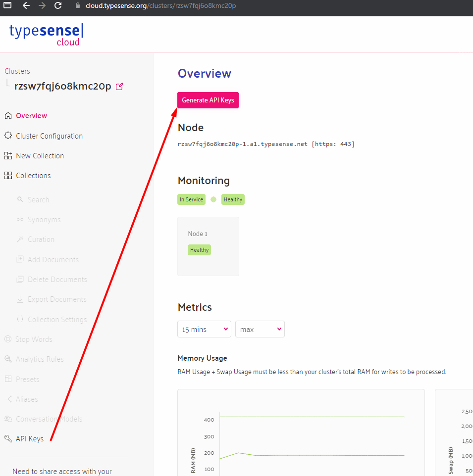Click the Healthy badge beside In Service

pos(233,199)
